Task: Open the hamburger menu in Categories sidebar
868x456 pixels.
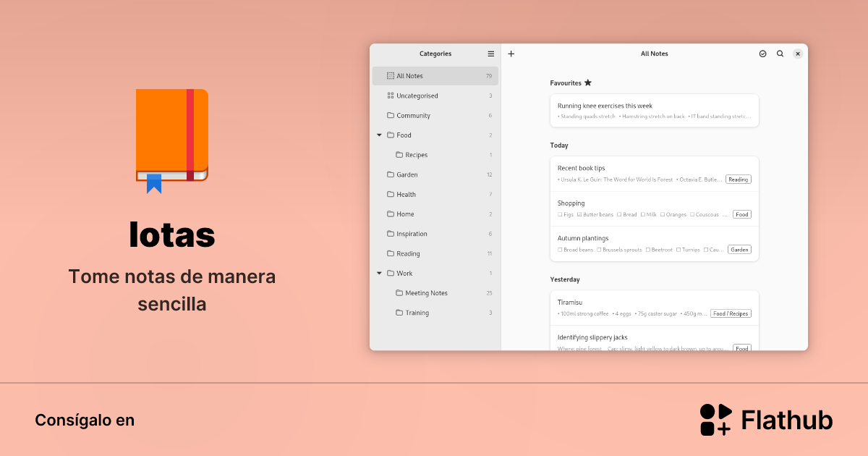Action: point(490,54)
